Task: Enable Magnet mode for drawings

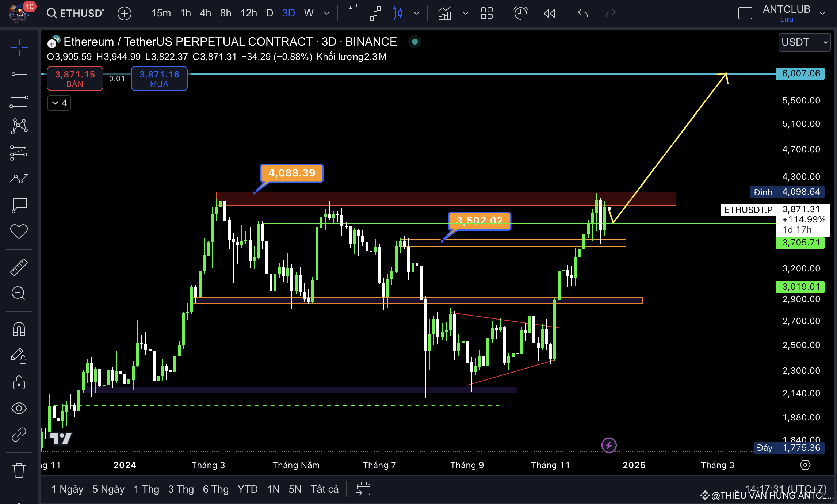Action: pos(19,329)
